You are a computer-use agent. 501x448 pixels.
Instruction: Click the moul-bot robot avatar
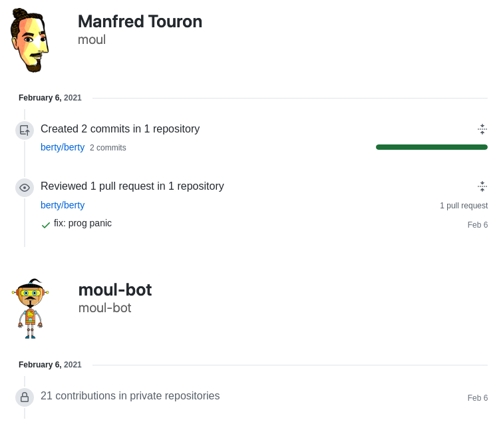coord(31,308)
